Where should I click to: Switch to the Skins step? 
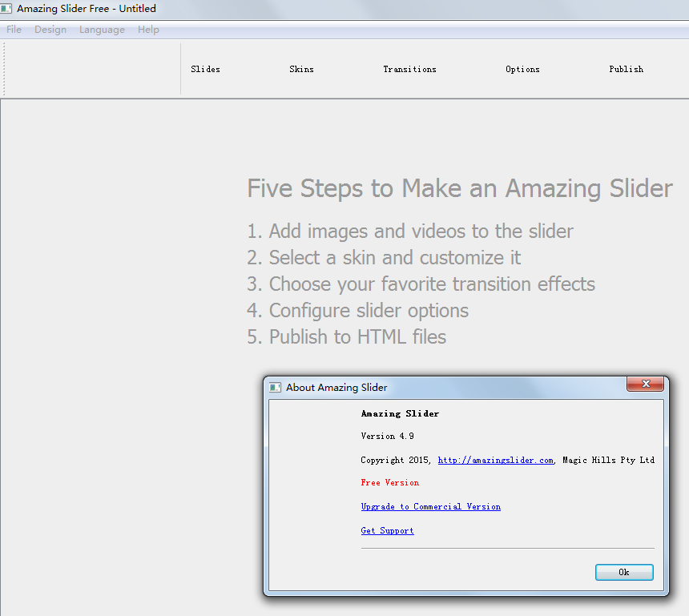(301, 69)
